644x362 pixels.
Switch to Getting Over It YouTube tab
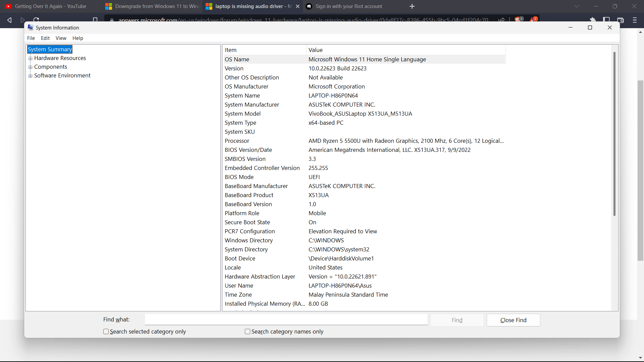tap(50, 6)
